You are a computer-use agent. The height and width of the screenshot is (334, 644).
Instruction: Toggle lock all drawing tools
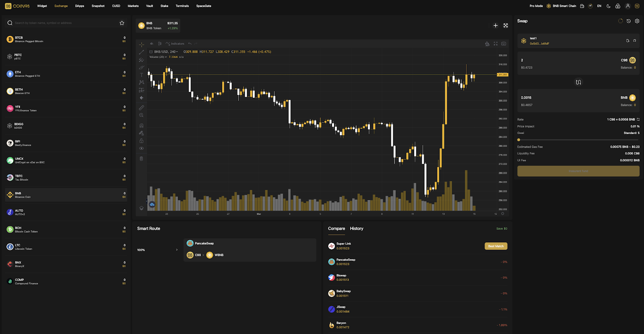[141, 141]
